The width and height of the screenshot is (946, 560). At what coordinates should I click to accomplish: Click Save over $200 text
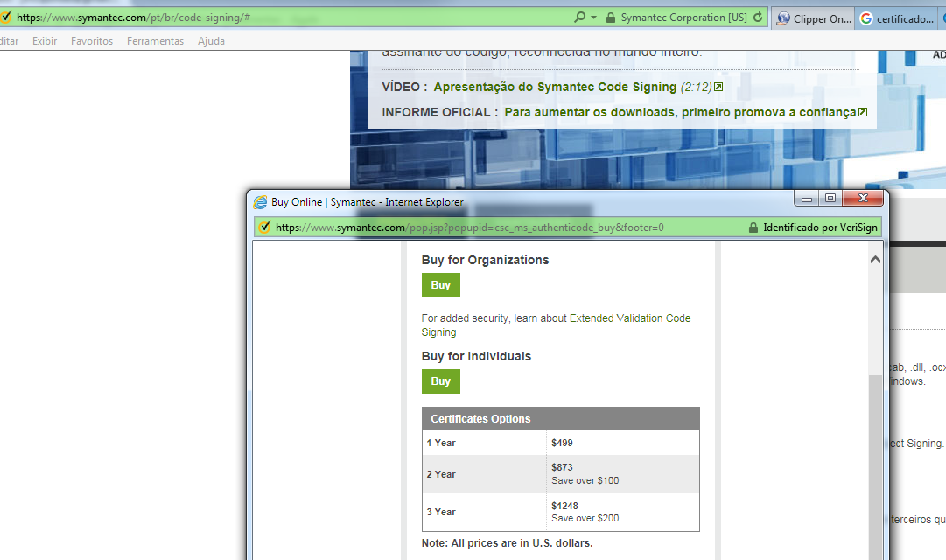(585, 518)
